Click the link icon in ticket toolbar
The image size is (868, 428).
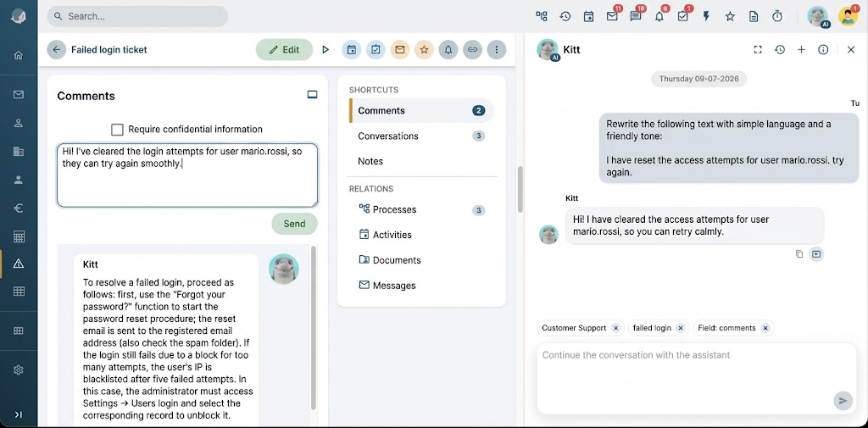[472, 50]
